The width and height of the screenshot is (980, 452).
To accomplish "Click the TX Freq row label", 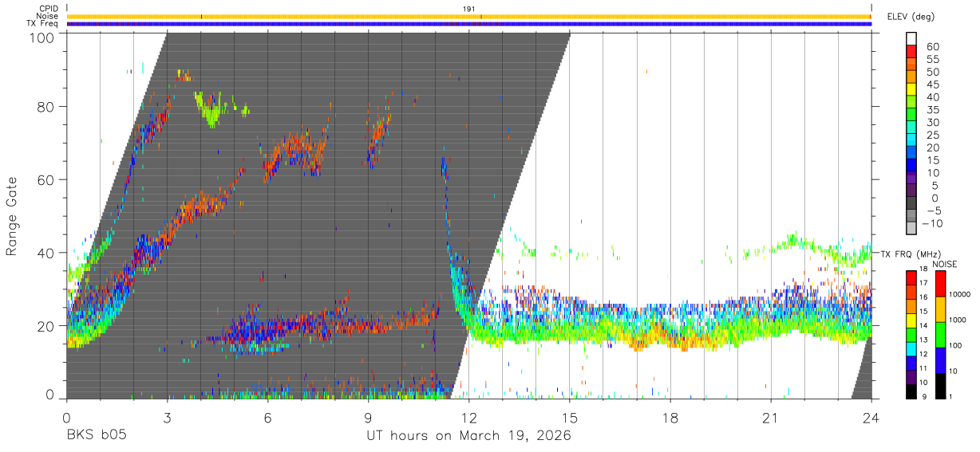I will click(x=42, y=24).
